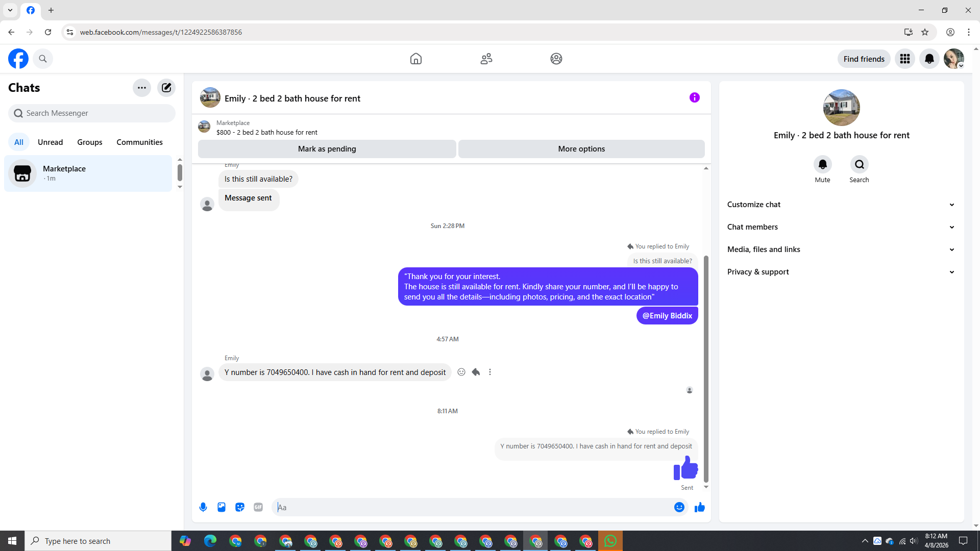This screenshot has width=980, height=551.
Task: Click the Search Messenger field
Action: point(92,113)
